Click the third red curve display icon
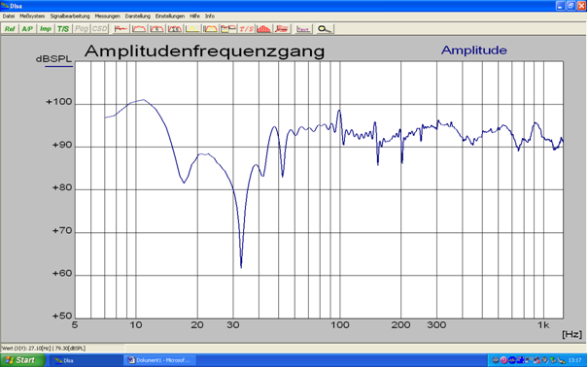This screenshot has width=588, height=368. pos(156,29)
